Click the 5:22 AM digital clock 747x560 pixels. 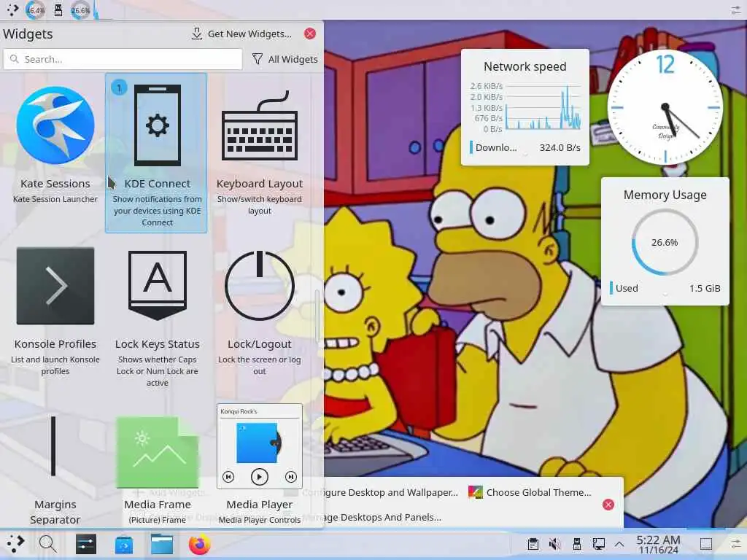[x=659, y=544]
